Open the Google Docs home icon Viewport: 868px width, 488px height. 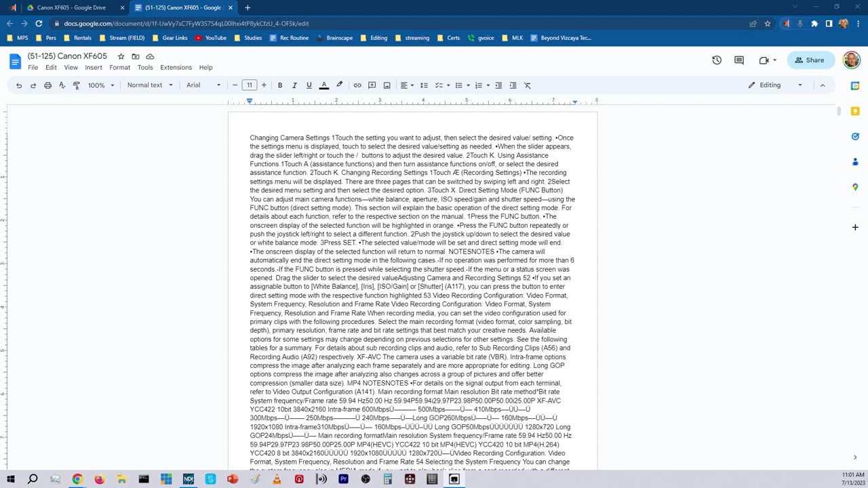[15, 61]
